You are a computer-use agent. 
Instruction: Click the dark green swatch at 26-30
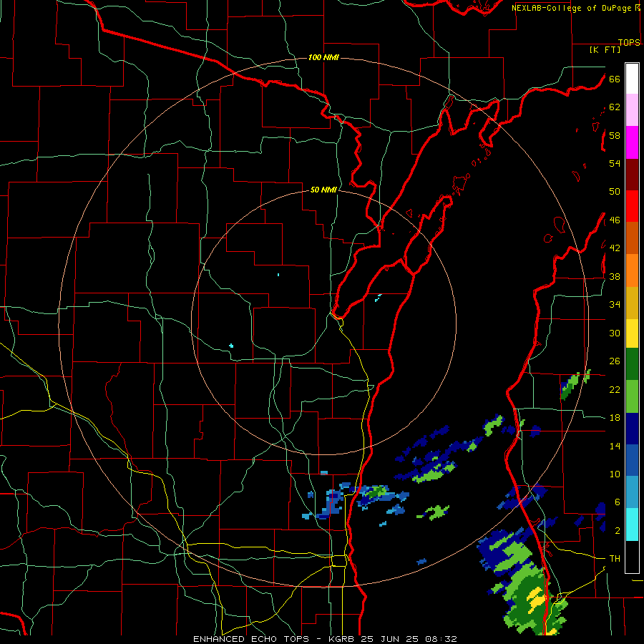tap(632, 364)
